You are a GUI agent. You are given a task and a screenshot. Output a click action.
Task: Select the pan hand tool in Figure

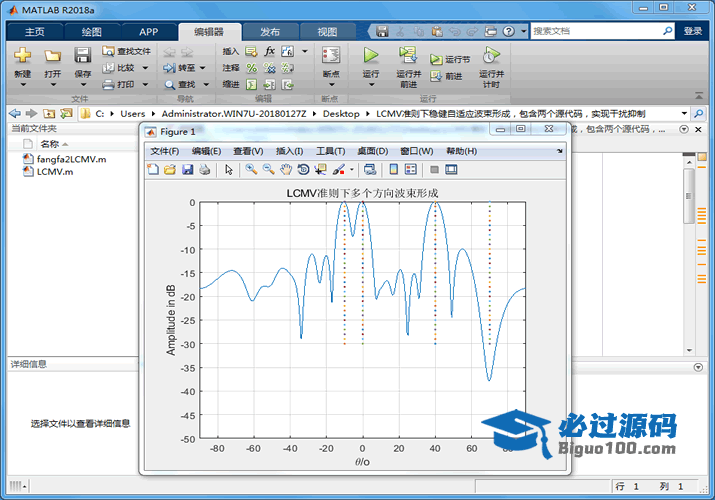(286, 170)
